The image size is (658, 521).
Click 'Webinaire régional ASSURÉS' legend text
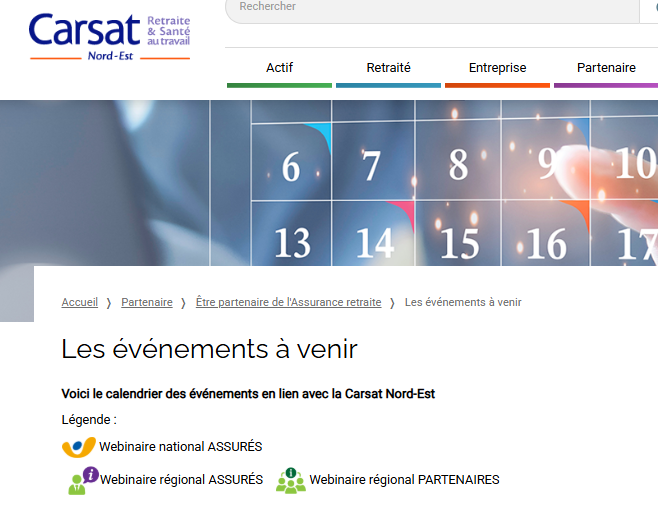[181, 479]
